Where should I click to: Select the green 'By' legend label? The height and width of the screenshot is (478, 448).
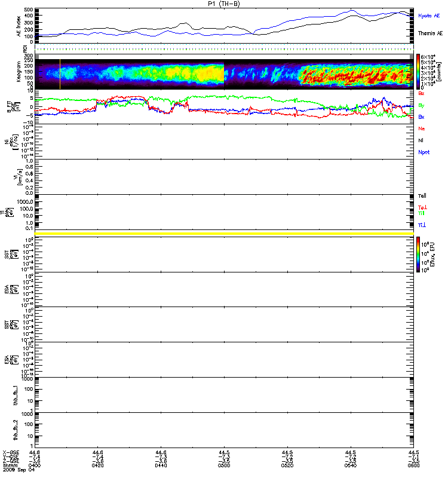(x=421, y=106)
